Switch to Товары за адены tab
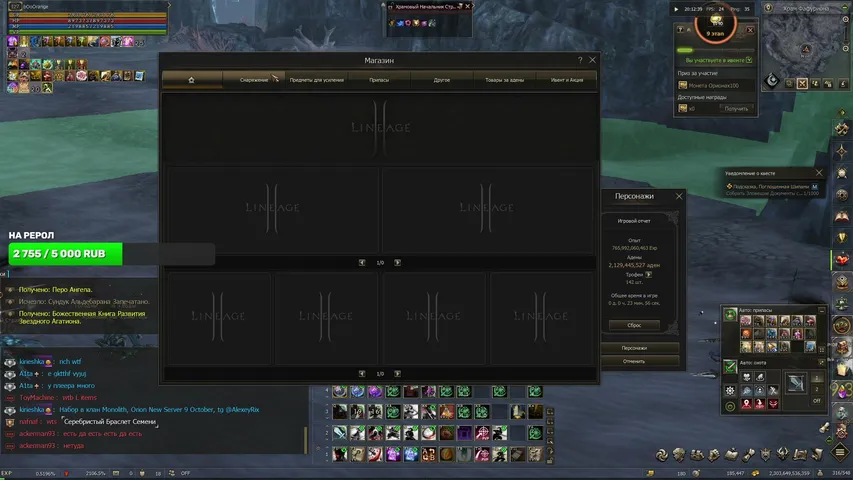This screenshot has height=480, width=853. pos(504,80)
